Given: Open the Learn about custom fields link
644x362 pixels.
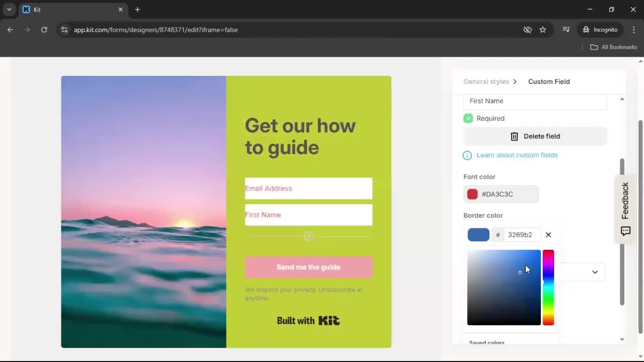Looking at the screenshot, I should tap(517, 155).
